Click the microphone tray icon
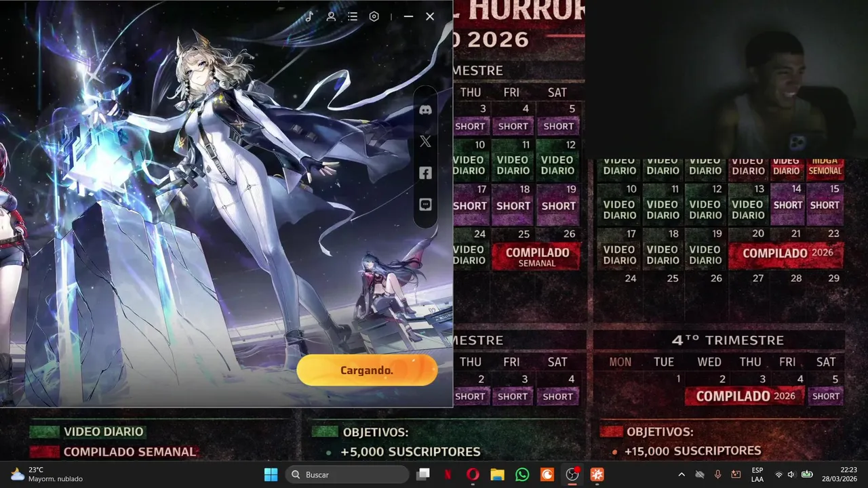868x488 pixels. (717, 474)
